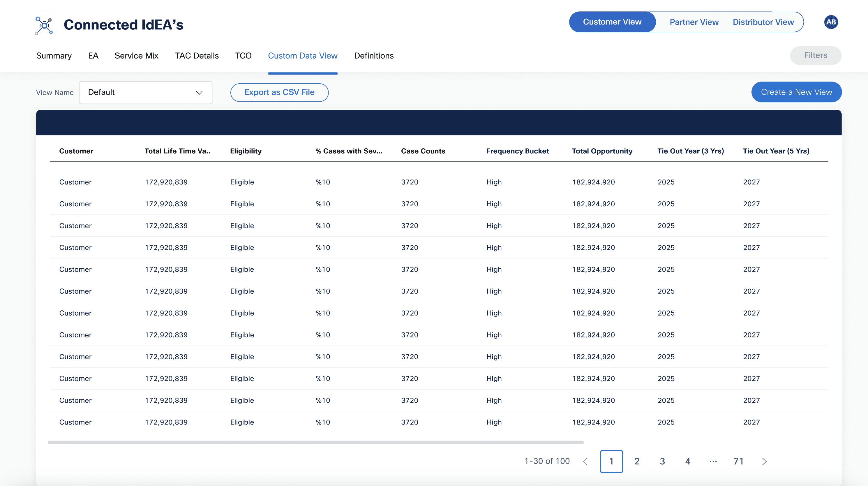The image size is (868, 486).
Task: Click Create a New View button
Action: coord(796,92)
